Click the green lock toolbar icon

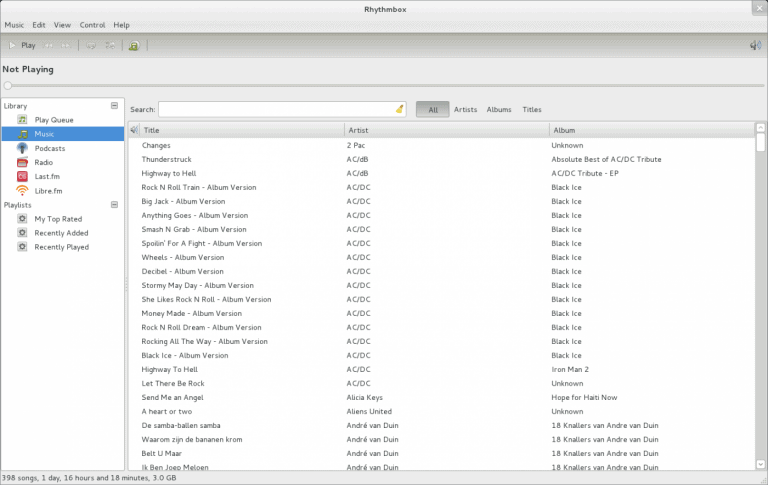[x=134, y=45]
